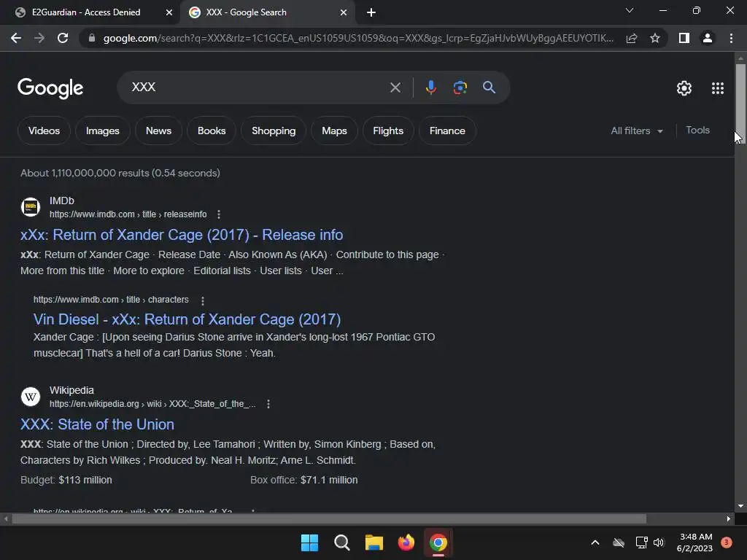
Task: Show hidden system tray icons
Action: click(x=595, y=542)
